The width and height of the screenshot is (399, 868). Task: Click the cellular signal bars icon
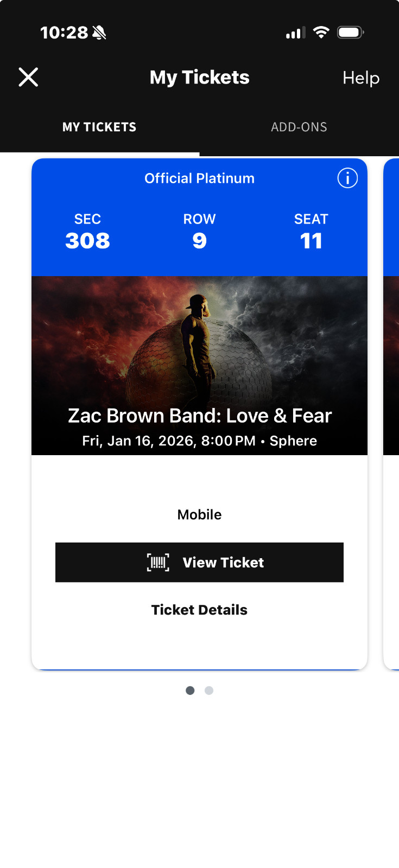(x=293, y=33)
